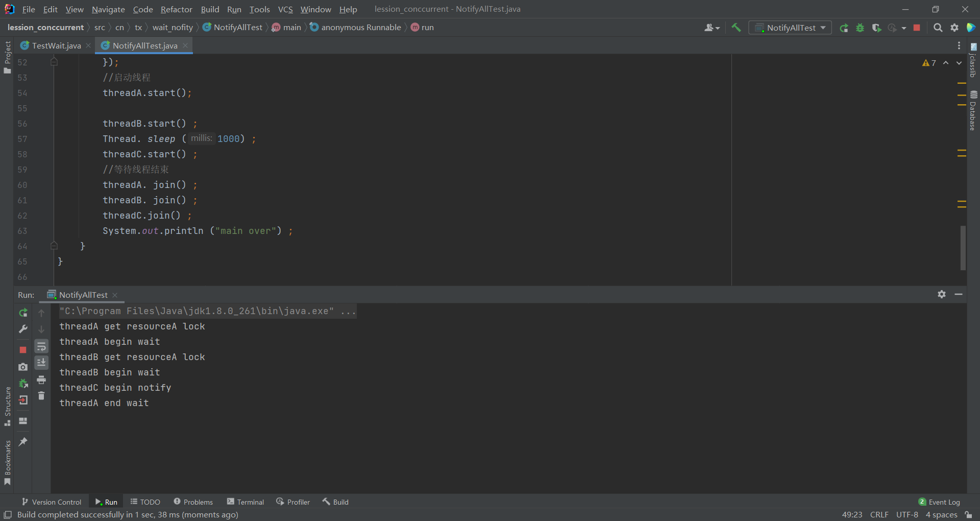The image size is (980, 521).
Task: Open the Bookmarks tool window
Action: pos(7,463)
